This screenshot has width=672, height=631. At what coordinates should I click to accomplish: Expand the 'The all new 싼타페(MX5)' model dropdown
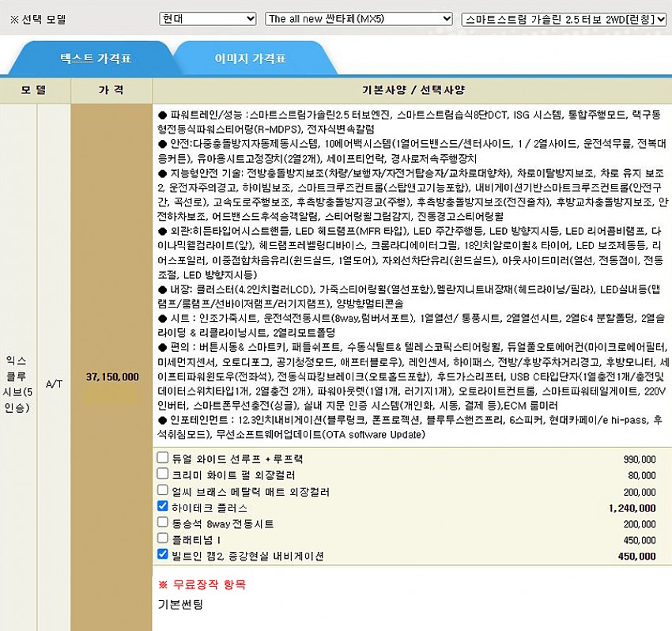[x=359, y=18]
